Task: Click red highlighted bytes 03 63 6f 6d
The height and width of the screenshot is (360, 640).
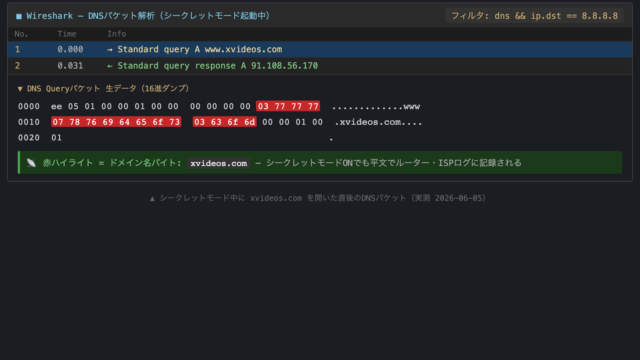Action: [224, 122]
